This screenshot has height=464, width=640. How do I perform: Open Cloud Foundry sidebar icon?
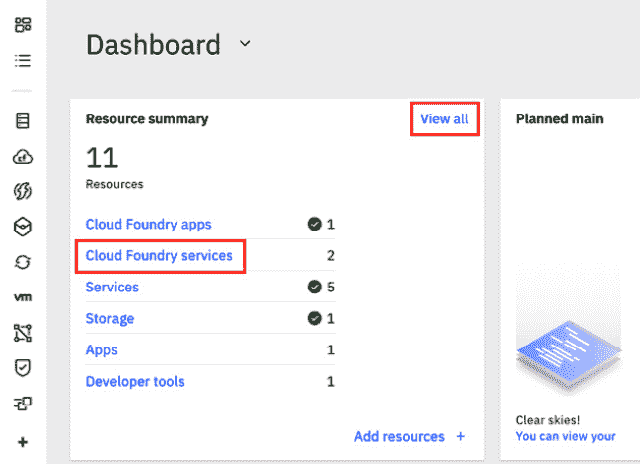coord(23,157)
